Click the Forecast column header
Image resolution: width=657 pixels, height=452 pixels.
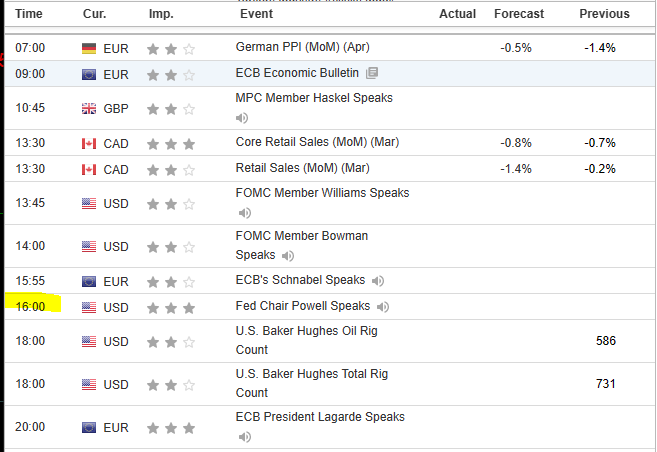pos(519,14)
